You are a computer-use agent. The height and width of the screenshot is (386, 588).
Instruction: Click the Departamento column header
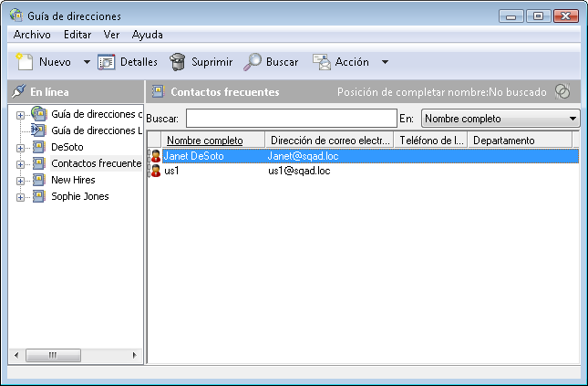pos(521,140)
